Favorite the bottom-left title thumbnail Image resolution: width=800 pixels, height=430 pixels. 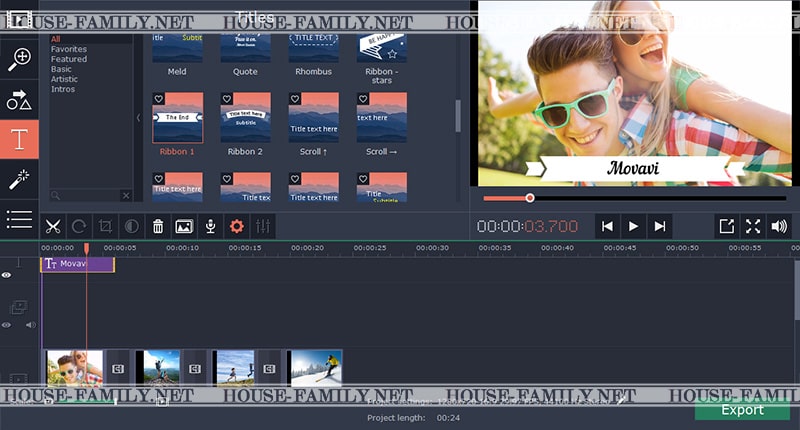(159, 179)
